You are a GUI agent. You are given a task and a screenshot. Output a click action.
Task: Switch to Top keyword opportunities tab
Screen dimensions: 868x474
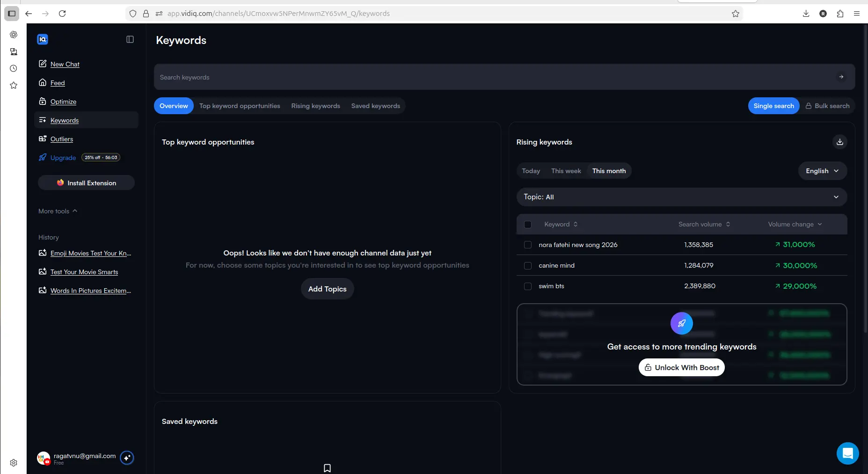[x=240, y=106]
